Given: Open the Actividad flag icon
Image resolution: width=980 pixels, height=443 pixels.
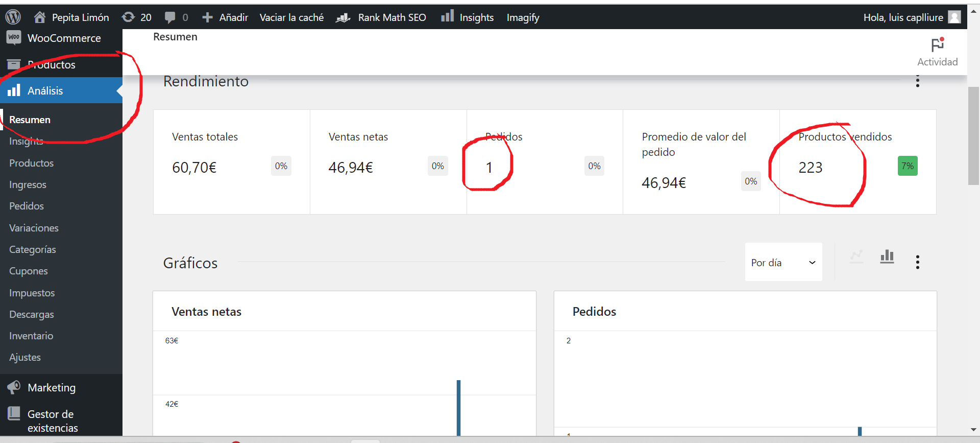Looking at the screenshot, I should click(938, 44).
